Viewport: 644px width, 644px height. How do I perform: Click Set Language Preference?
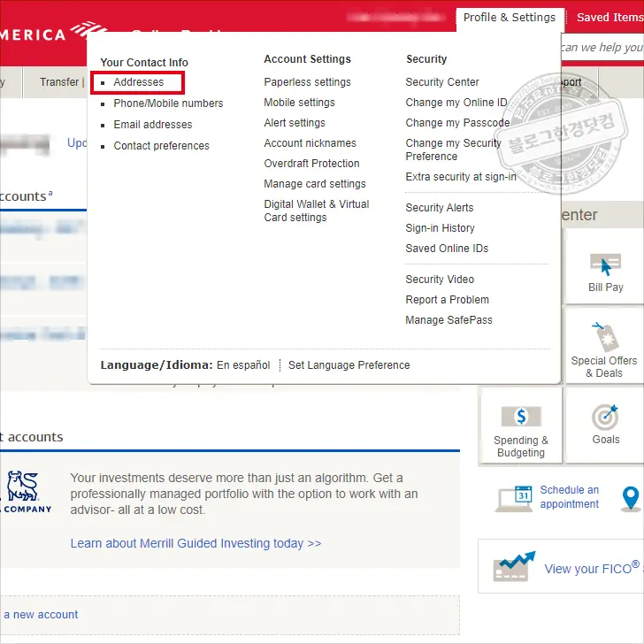click(349, 365)
